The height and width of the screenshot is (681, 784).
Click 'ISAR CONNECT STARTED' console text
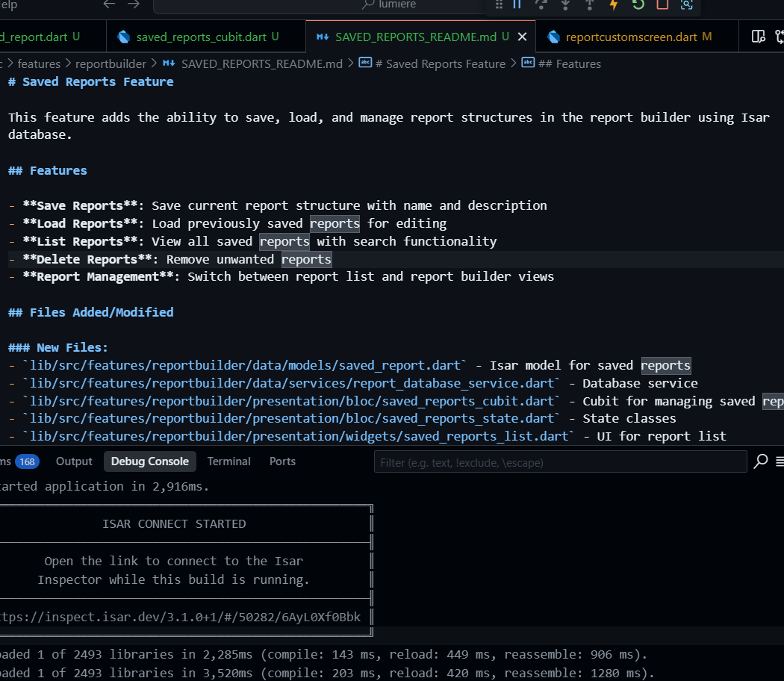(x=174, y=524)
